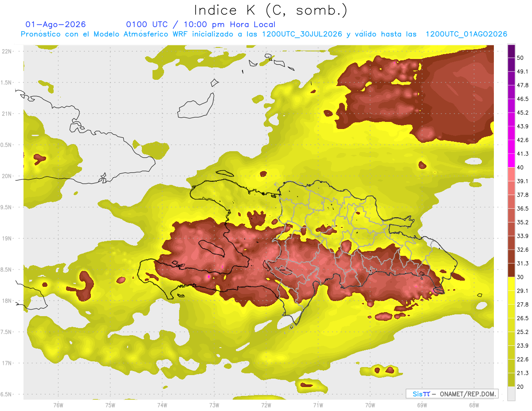
Task: Click the "68W" longitude label
Action: 474,405
